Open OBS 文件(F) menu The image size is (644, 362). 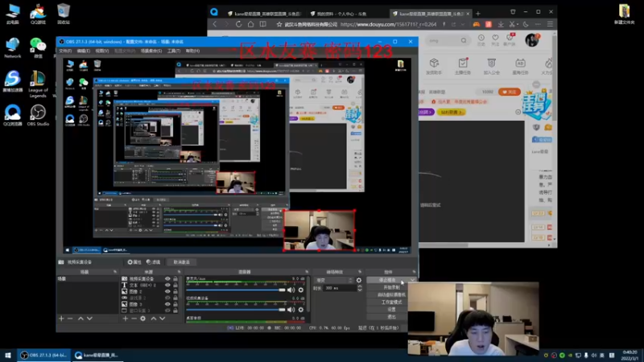pyautogui.click(x=65, y=51)
